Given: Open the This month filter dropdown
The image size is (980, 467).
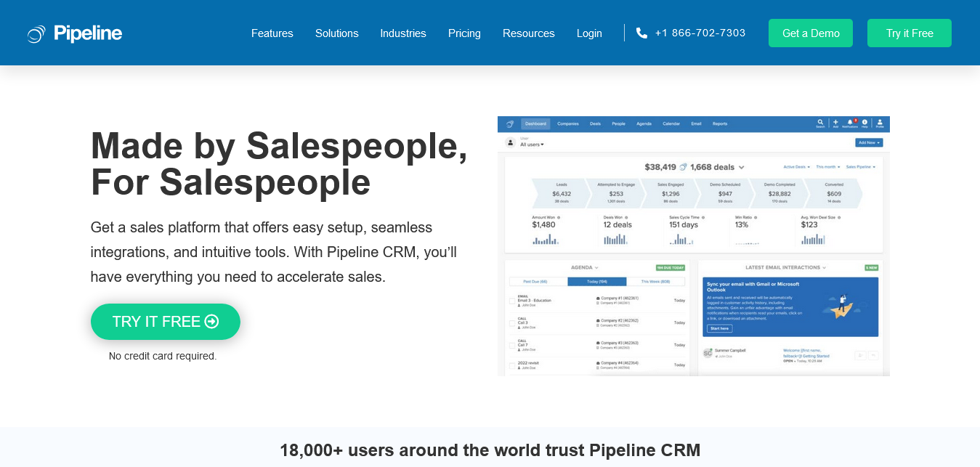Looking at the screenshot, I should point(828,167).
